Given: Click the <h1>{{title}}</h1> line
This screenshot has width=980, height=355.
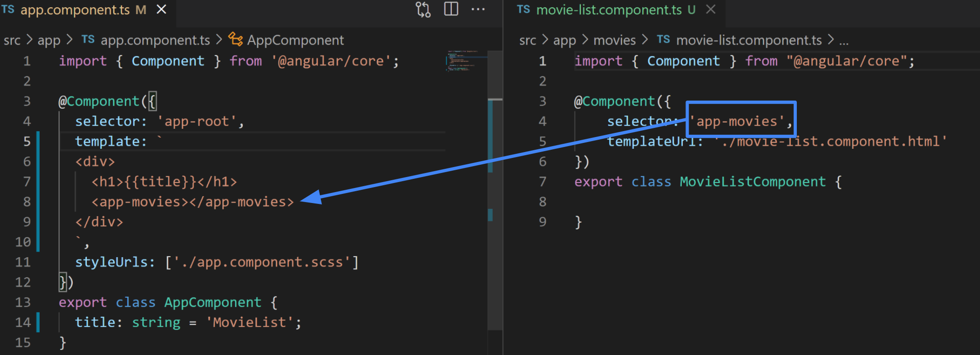Looking at the screenshot, I should click(164, 182).
